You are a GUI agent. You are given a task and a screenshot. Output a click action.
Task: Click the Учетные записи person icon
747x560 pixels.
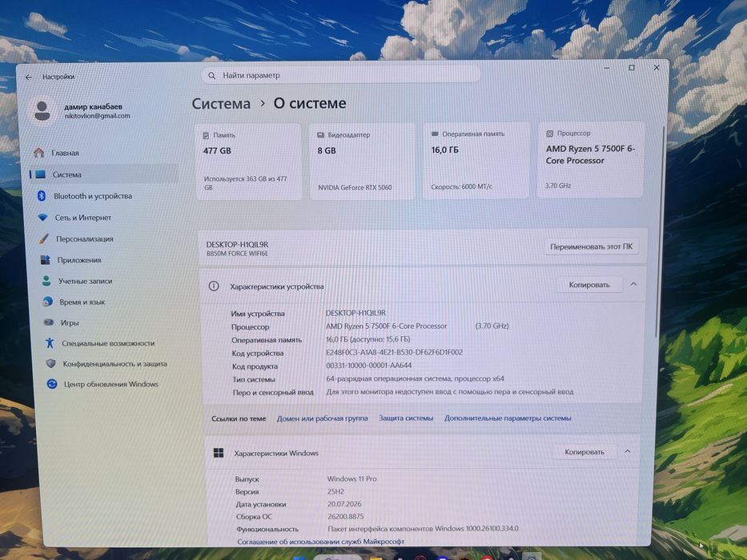point(46,281)
